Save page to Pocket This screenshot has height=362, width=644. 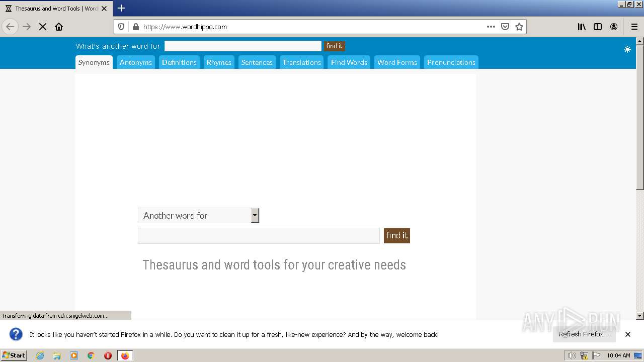pos(505,27)
